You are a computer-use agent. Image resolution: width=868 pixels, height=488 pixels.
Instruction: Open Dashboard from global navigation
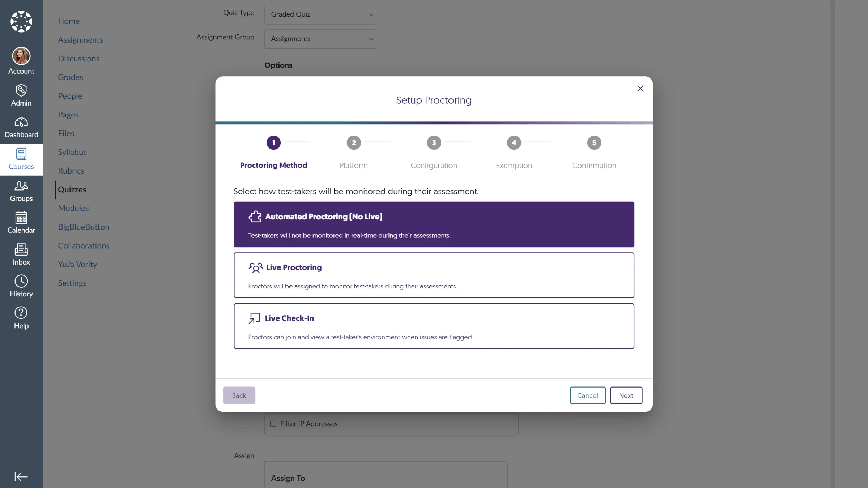tap(21, 128)
